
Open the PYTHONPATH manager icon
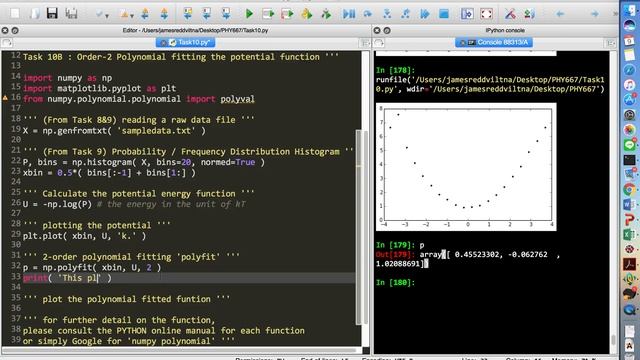click(x=529, y=14)
